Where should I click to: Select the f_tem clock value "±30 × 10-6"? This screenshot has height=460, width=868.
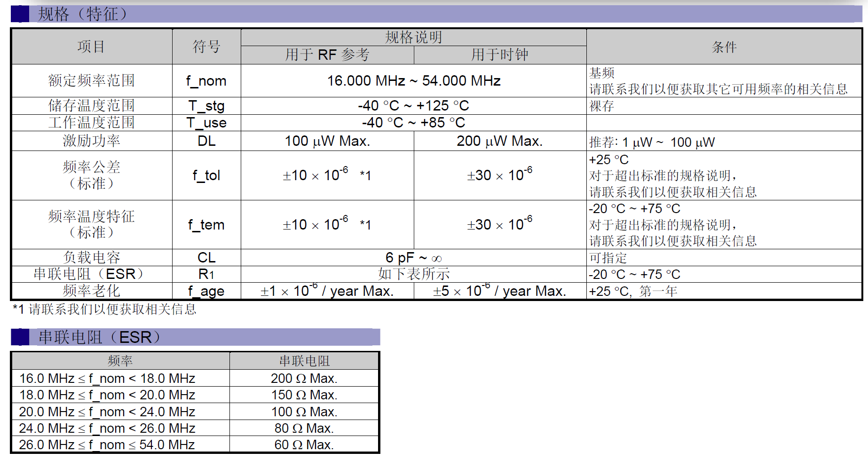point(500,223)
